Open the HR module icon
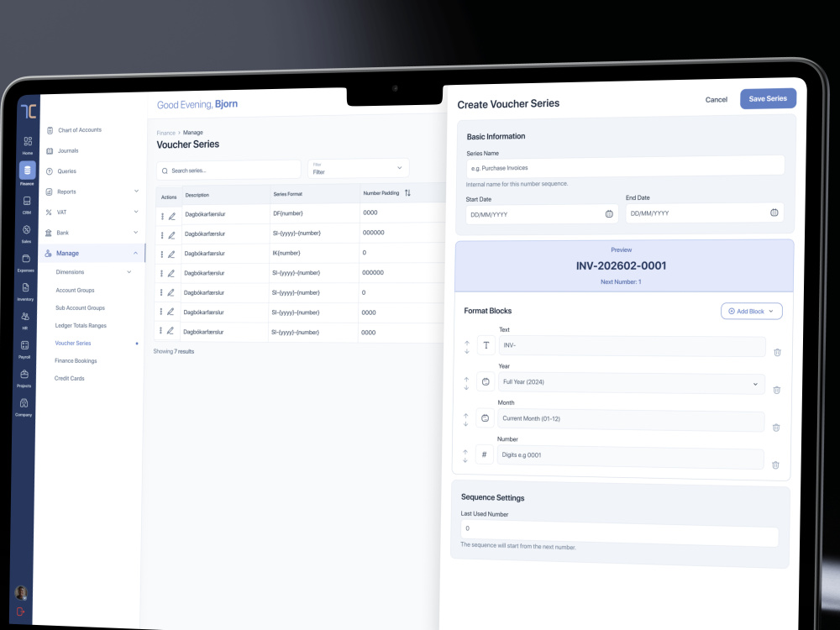Image resolution: width=840 pixels, height=630 pixels. click(x=24, y=319)
